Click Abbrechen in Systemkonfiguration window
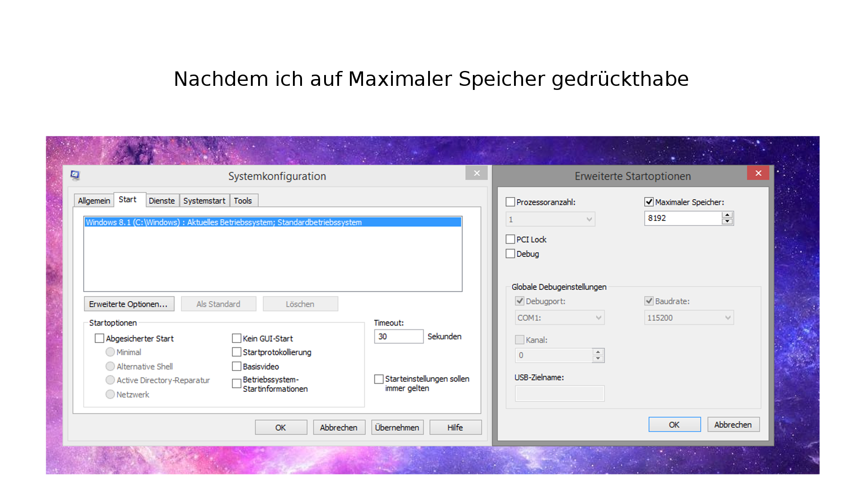The height and width of the screenshot is (488, 868). click(x=339, y=427)
